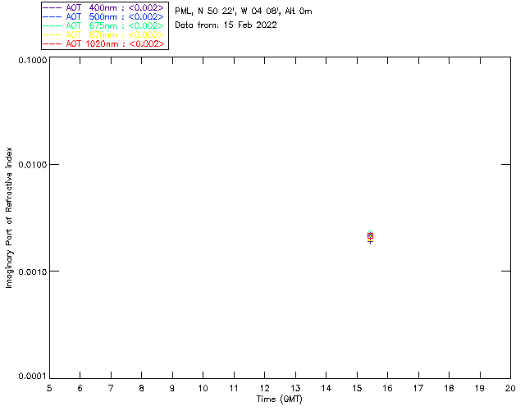
Task: Click the x-axis label 9
Action: point(172,388)
